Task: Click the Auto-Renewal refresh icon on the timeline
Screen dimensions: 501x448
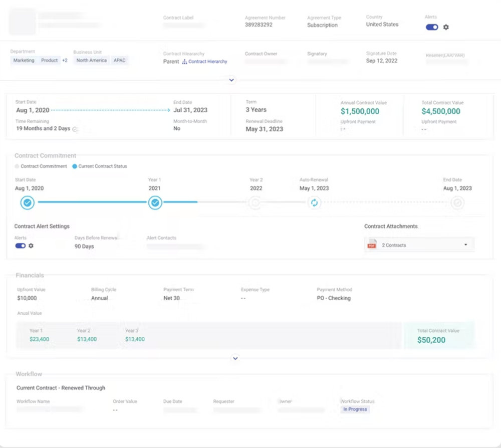Action: click(x=315, y=203)
